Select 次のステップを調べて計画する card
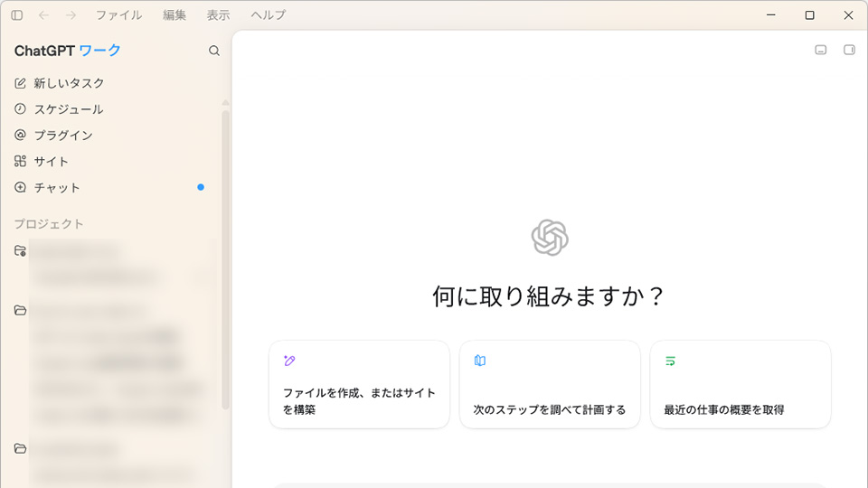868x488 pixels. coord(550,385)
